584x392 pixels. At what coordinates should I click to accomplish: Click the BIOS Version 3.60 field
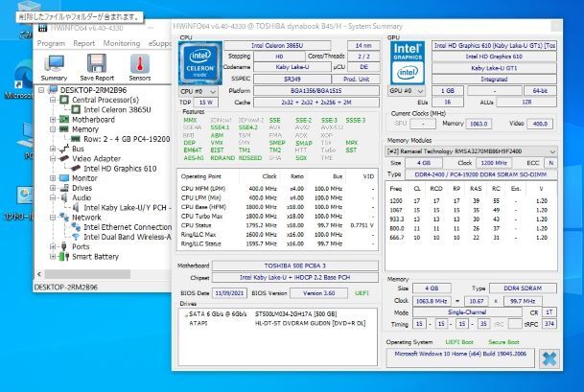click(318, 293)
